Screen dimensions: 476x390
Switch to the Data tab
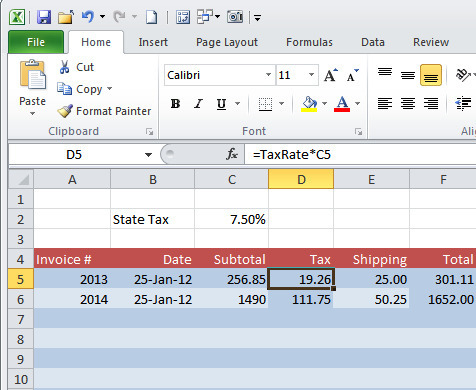point(373,42)
